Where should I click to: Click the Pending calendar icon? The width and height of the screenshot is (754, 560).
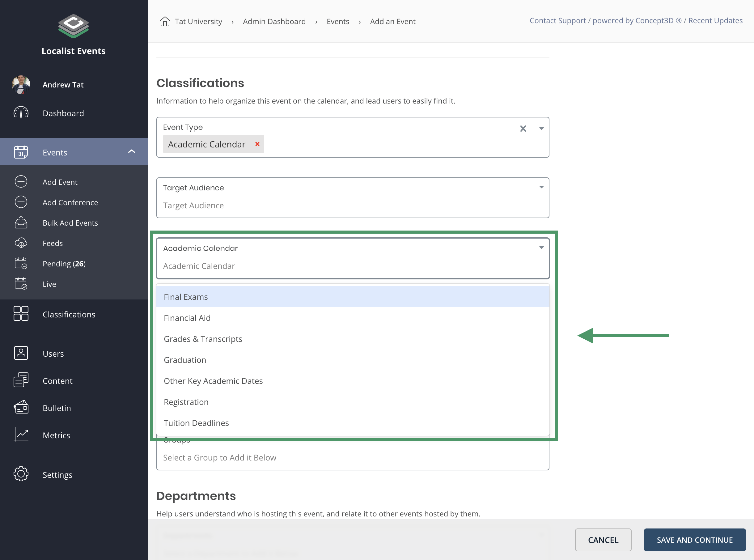pos(21,263)
